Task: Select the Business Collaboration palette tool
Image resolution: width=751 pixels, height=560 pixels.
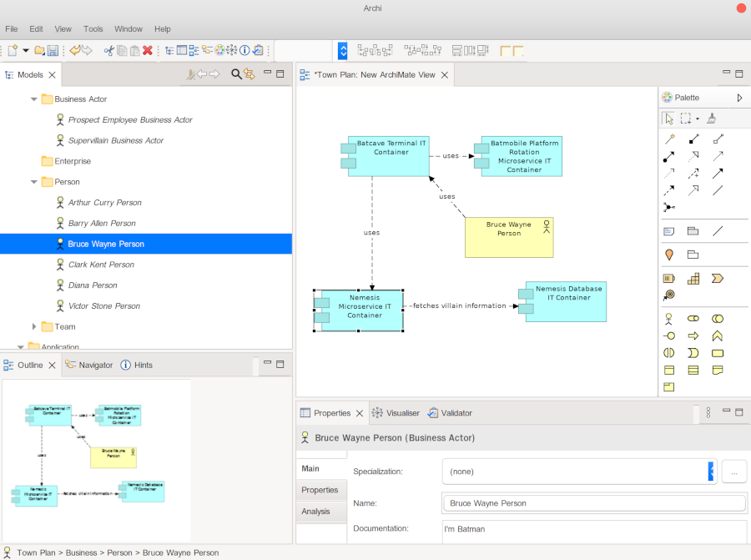Action: pos(718,319)
